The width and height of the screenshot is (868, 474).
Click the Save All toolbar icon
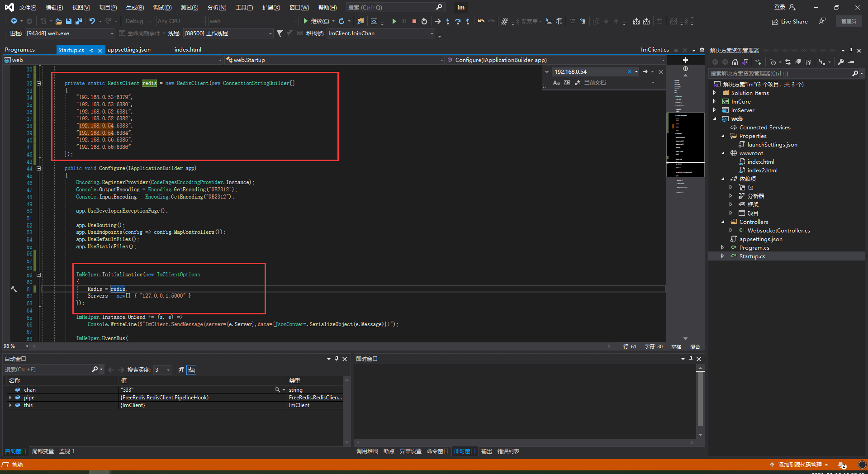[78, 21]
